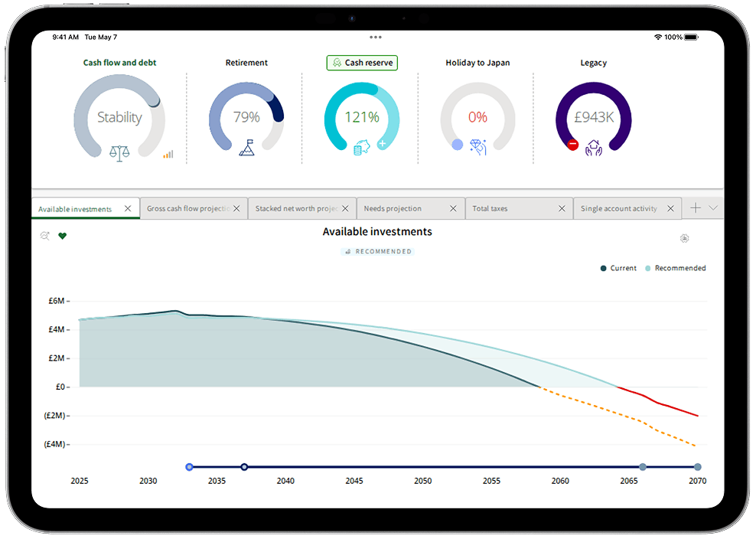The image size is (756, 539).
Task: Click the blue timeline handle near 2033
Action: (190, 466)
